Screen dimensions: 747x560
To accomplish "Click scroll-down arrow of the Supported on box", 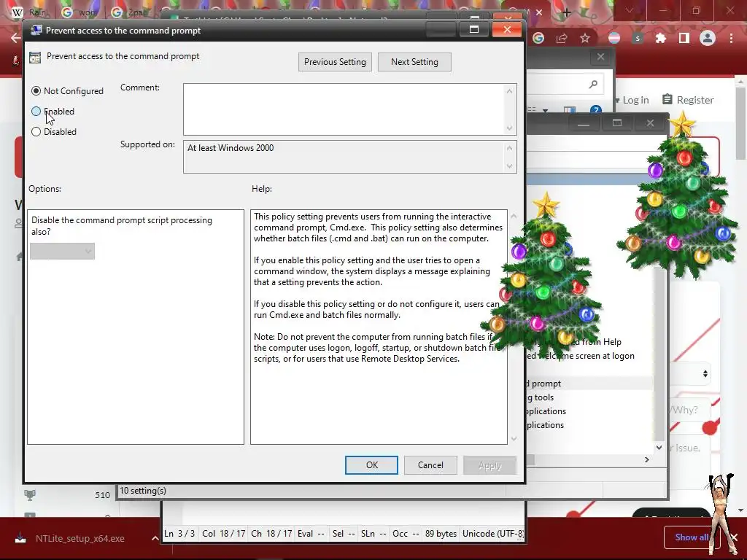I will (x=510, y=166).
